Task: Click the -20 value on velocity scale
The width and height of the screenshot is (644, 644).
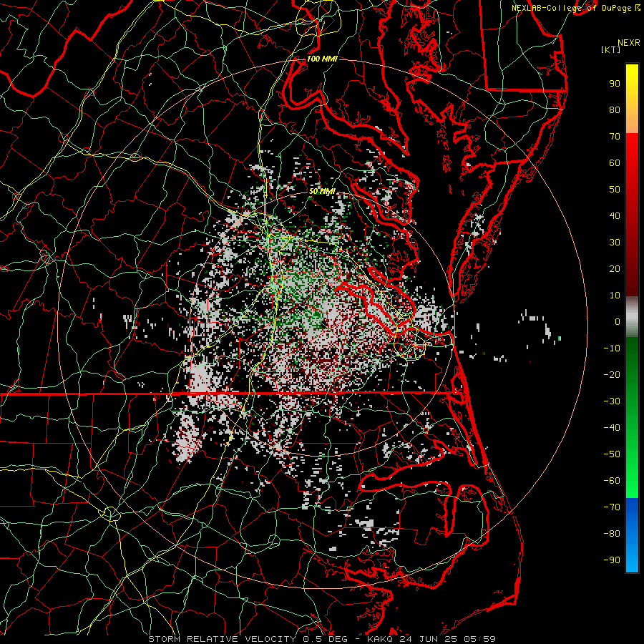Action: point(612,374)
